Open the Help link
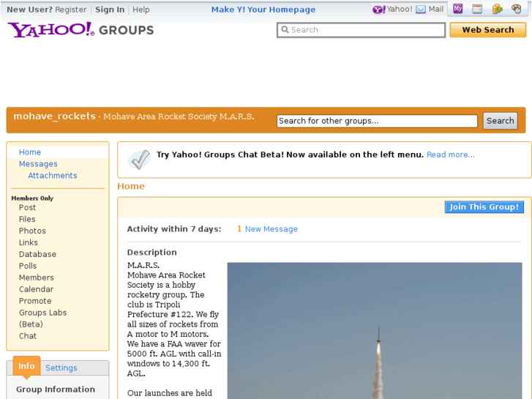This screenshot has height=399, width=532. click(141, 10)
